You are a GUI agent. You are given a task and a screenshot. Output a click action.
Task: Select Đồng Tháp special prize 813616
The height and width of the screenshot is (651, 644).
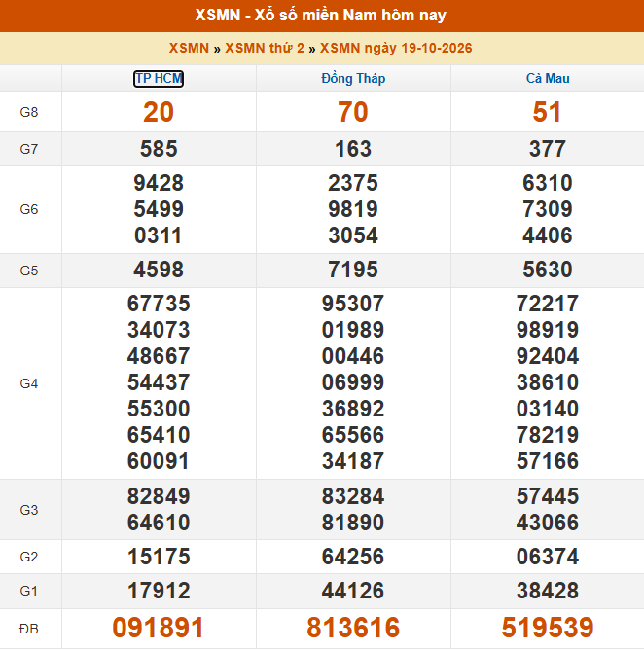pos(353,628)
